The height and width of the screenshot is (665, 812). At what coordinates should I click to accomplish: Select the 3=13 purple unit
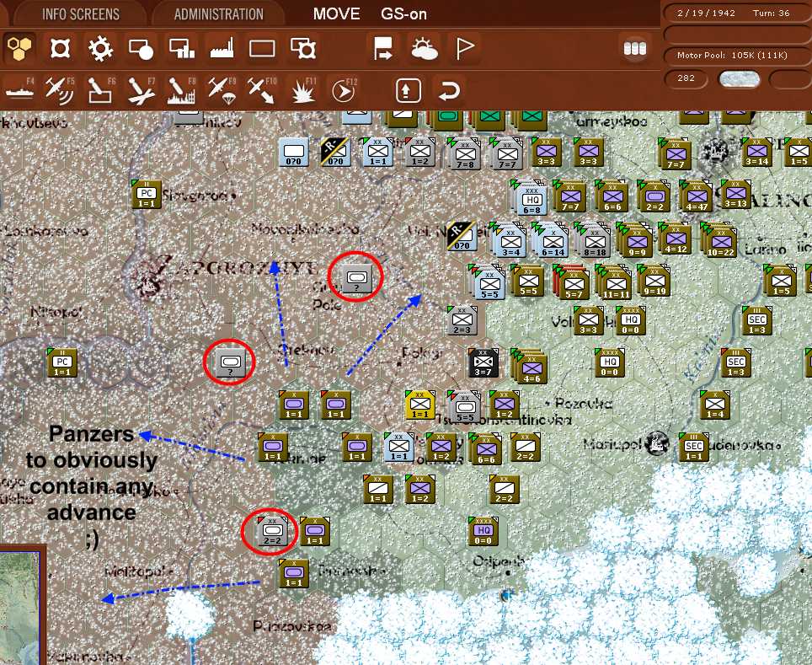735,195
